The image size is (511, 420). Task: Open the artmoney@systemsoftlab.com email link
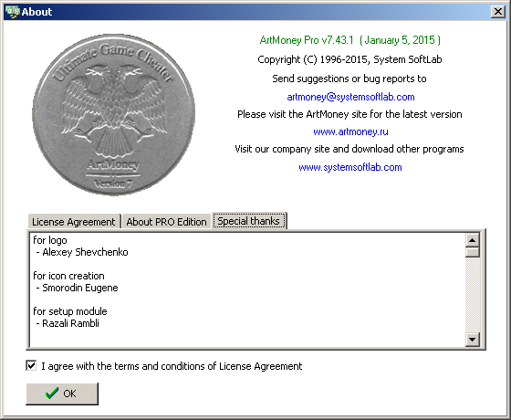(350, 97)
